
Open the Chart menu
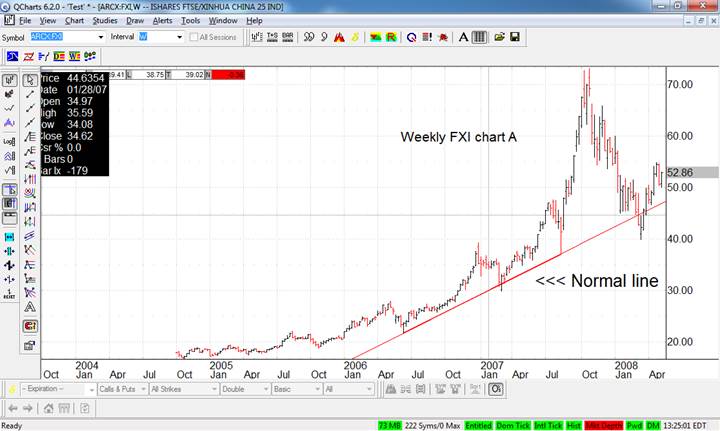[74, 21]
